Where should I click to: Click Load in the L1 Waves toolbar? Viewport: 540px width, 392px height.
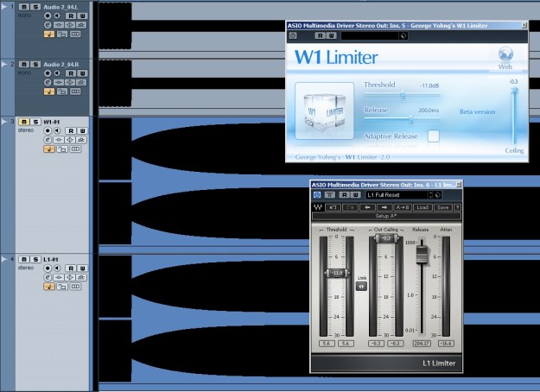pos(422,207)
